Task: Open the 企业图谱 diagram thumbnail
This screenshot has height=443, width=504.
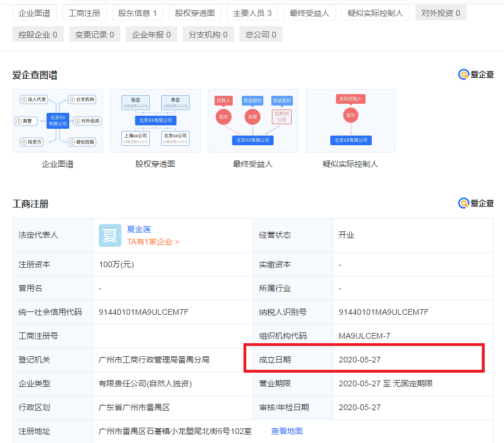Action: pyautogui.click(x=58, y=121)
